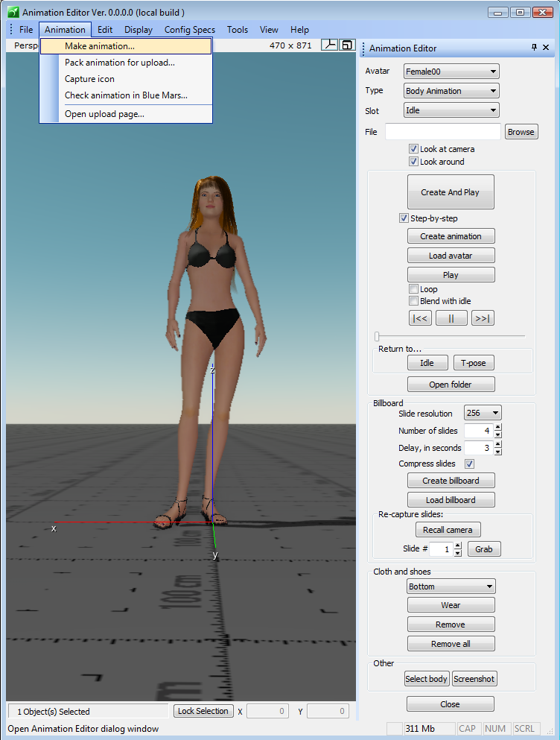Click the Browse file button
The height and width of the screenshot is (740, 560).
521,132
